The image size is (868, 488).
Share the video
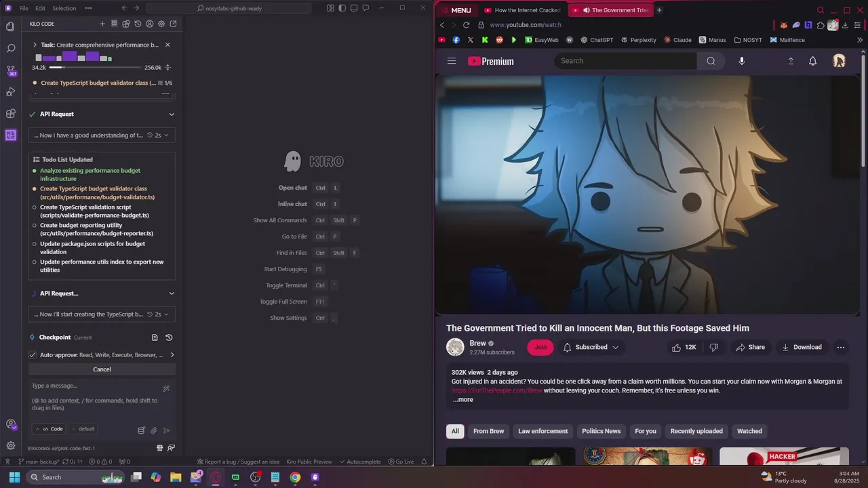click(x=750, y=347)
